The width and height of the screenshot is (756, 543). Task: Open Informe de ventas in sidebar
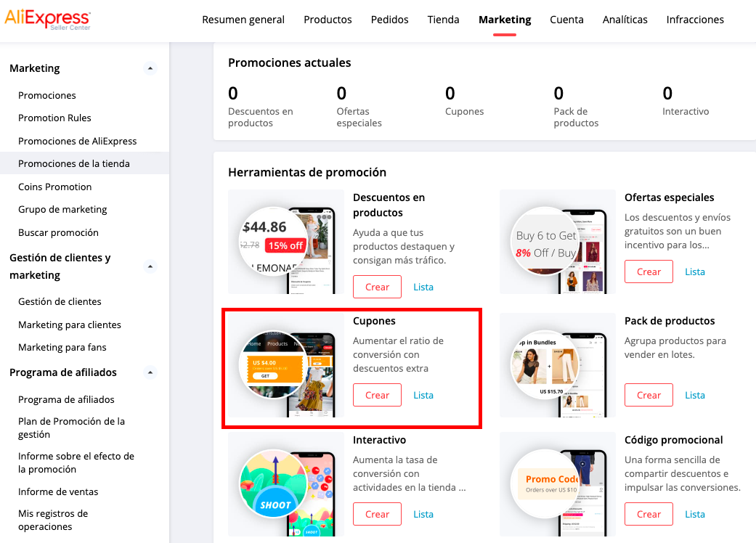click(58, 491)
